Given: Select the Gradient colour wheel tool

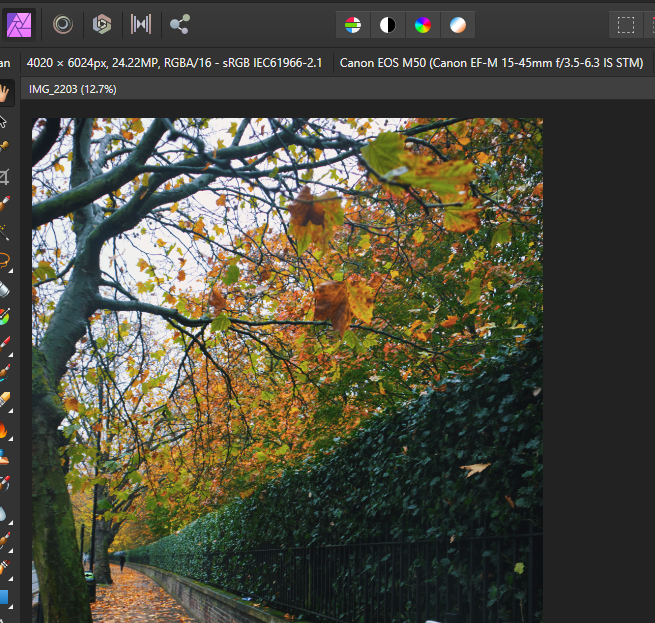Looking at the screenshot, I should coord(4,317).
